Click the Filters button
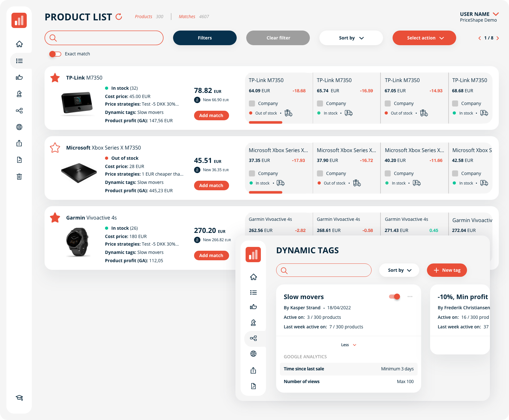509x420 pixels. pyautogui.click(x=205, y=38)
